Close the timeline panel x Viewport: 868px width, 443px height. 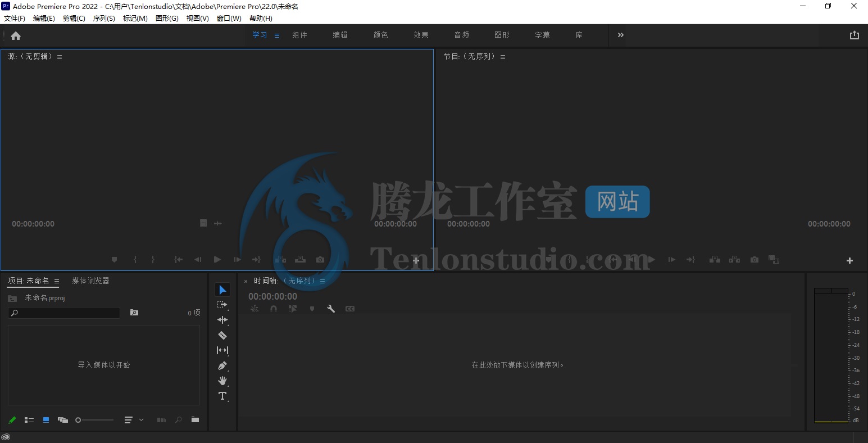coord(246,281)
